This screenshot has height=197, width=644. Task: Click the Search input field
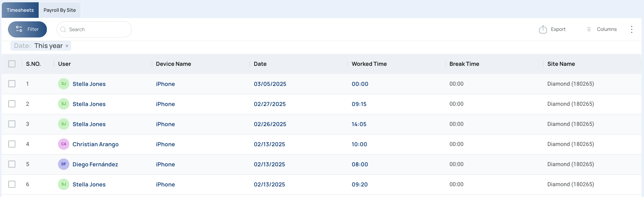(x=94, y=29)
